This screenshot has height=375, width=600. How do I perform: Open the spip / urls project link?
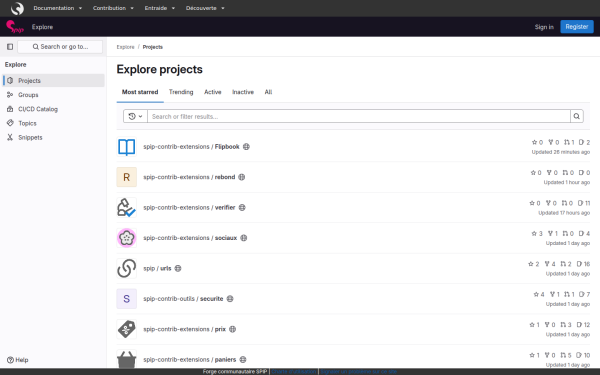tap(157, 268)
